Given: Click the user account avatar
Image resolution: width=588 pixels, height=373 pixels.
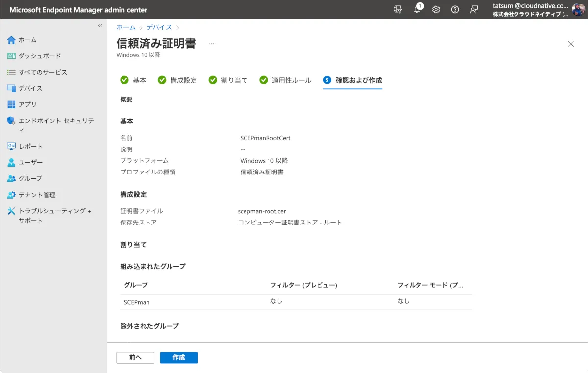Looking at the screenshot, I should 578,10.
